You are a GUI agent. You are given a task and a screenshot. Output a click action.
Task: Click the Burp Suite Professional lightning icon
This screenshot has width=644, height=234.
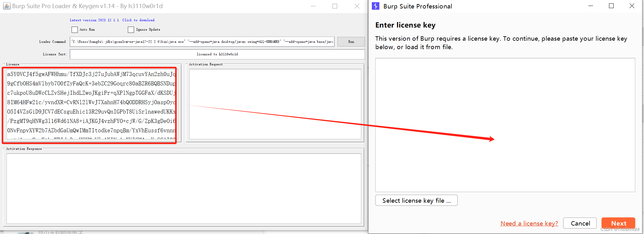pyautogui.click(x=376, y=6)
